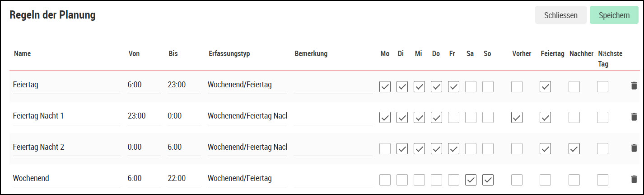Click the Bis field of Feiertag
This screenshot has width=644, height=195.
click(x=184, y=85)
